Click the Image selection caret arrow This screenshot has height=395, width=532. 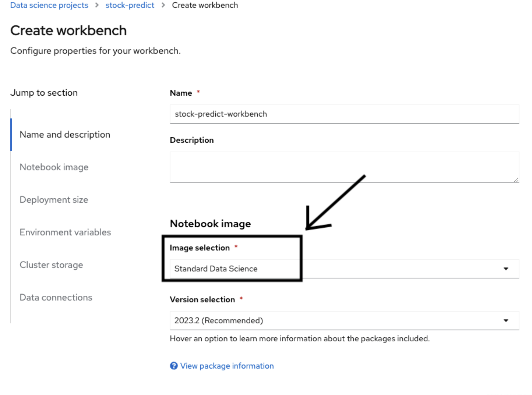(x=506, y=269)
